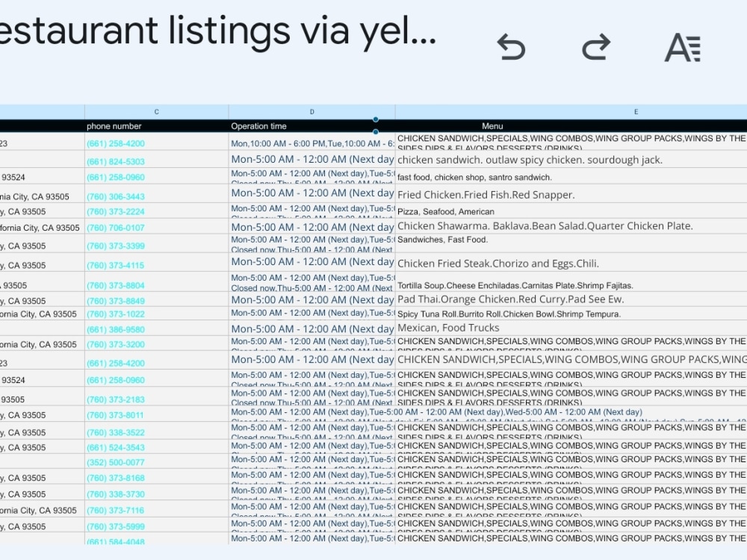Select cell 'Spicy Tuna Roll.Burrito Roll.Chicken Bowl.Shrimp Tempura.'

point(571,314)
